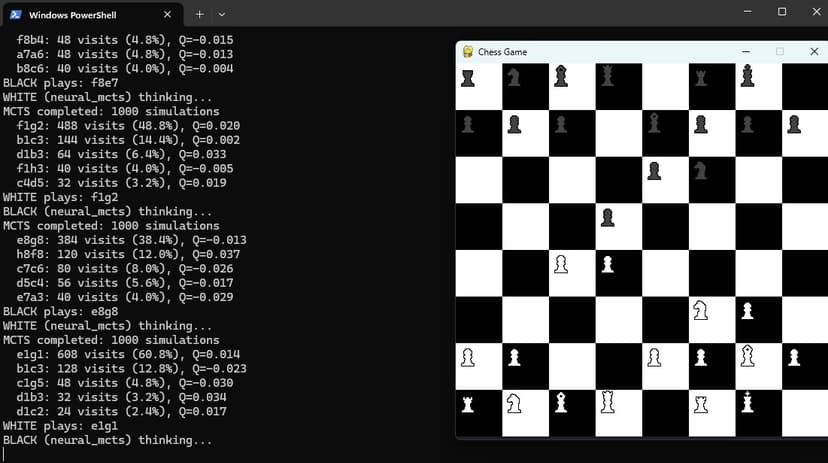Click the white pawn on h2
Viewport: 828px width, 463px height.
tap(794, 357)
